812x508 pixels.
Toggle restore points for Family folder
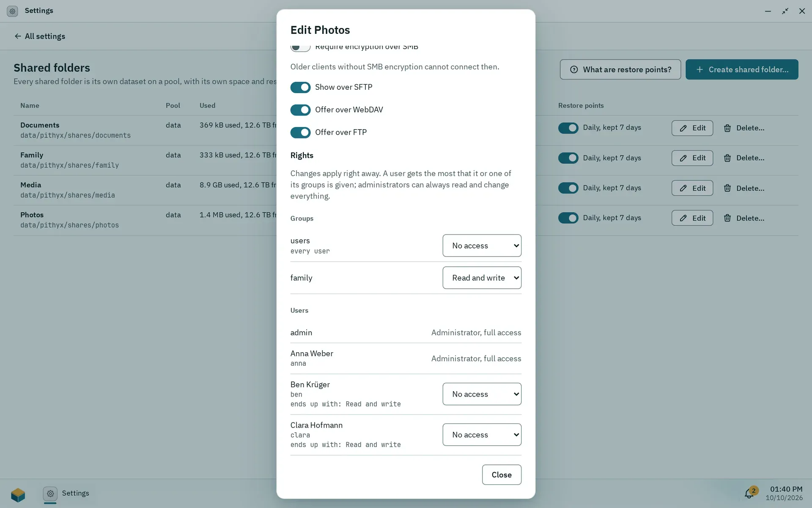[568, 158]
